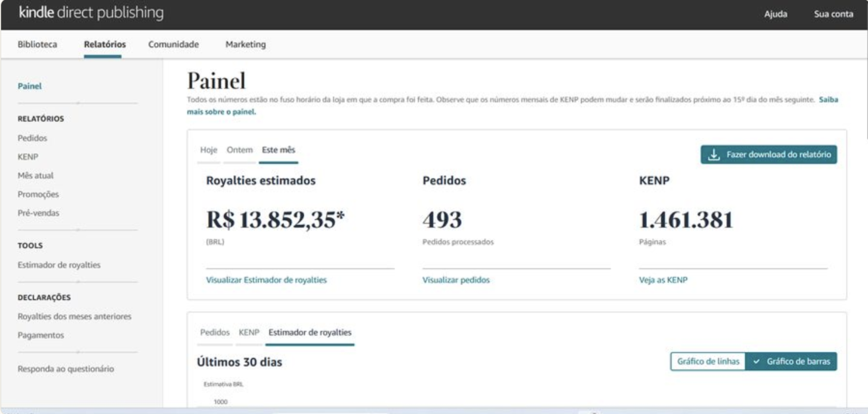Open Royalties dos meses anteriores

pyautogui.click(x=75, y=316)
